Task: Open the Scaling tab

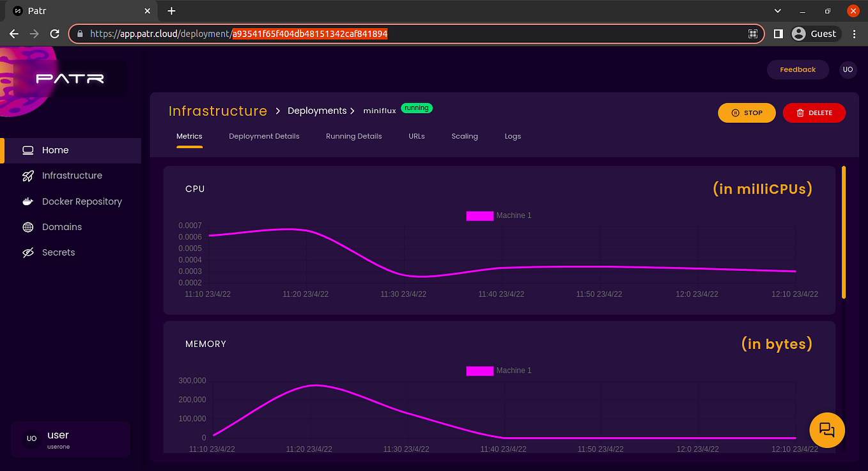Action: 465,136
